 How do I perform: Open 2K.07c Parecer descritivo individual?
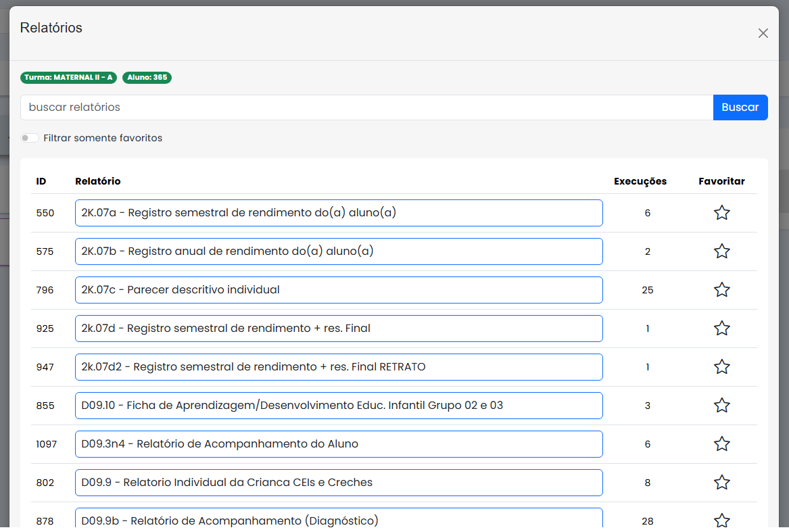(x=339, y=290)
